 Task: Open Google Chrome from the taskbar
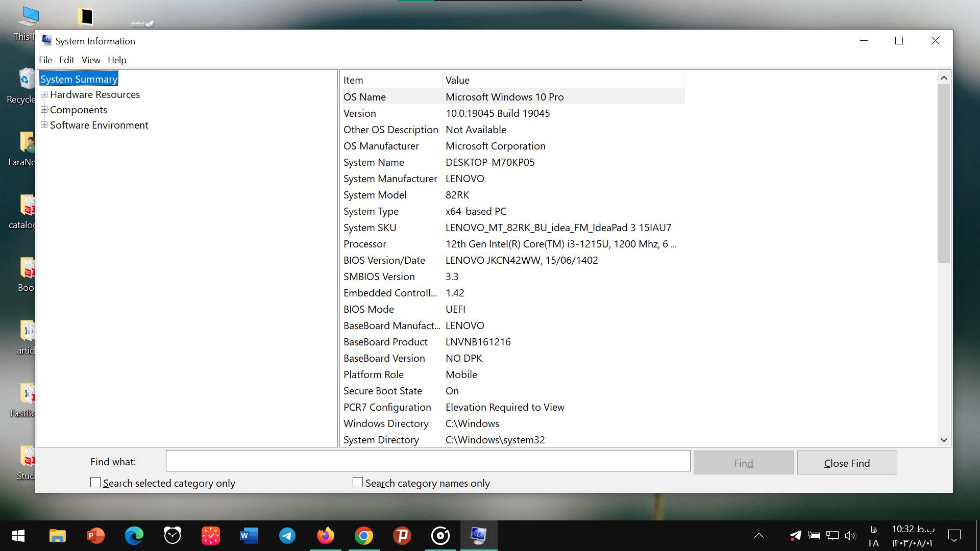(364, 536)
